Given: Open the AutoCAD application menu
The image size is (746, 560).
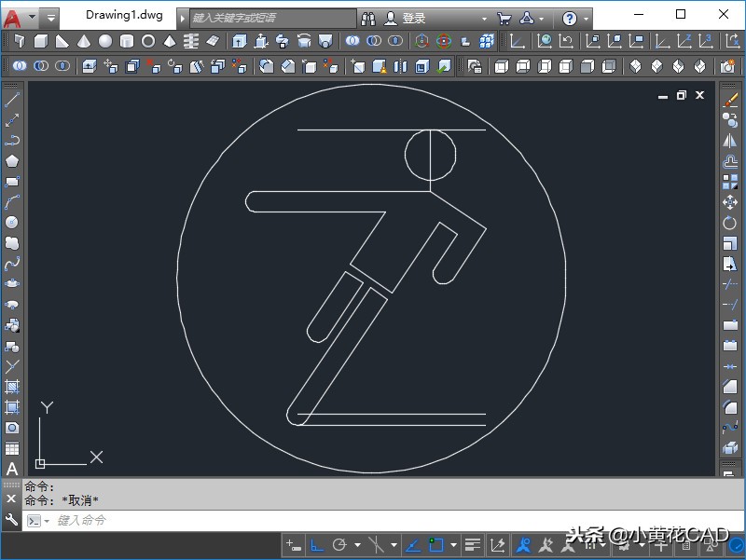Looking at the screenshot, I should tap(13, 18).
